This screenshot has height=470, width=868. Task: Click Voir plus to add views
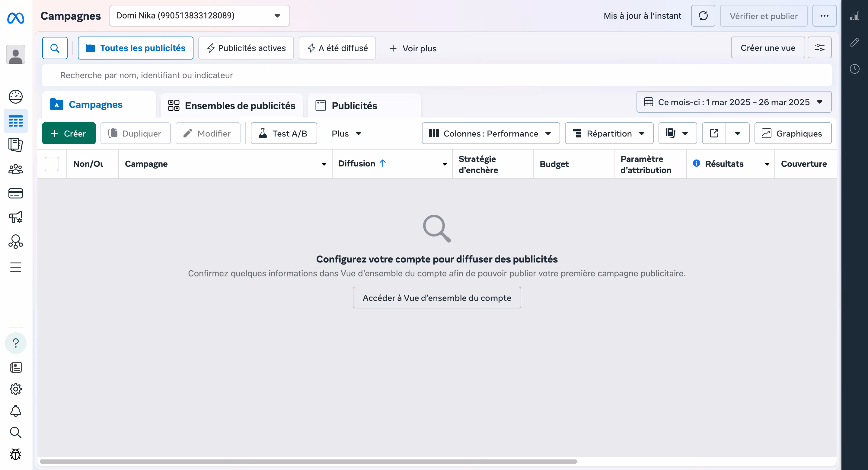coord(413,48)
